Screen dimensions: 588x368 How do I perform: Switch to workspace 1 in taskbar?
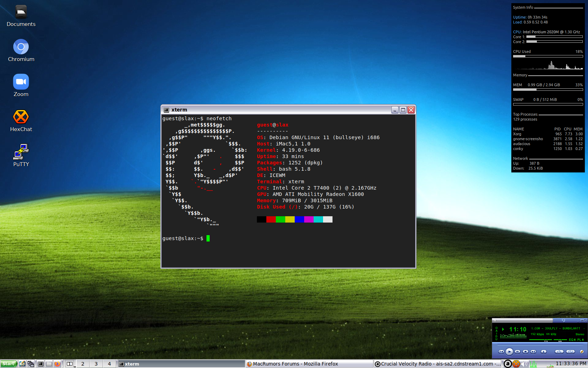(x=70, y=364)
